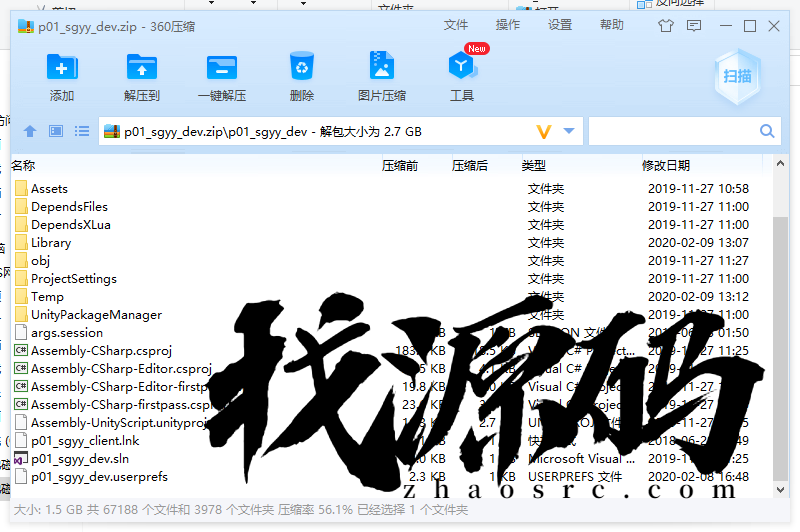This screenshot has width=800, height=532.
Task: Sort by the 压缩前 column header
Action: click(399, 165)
